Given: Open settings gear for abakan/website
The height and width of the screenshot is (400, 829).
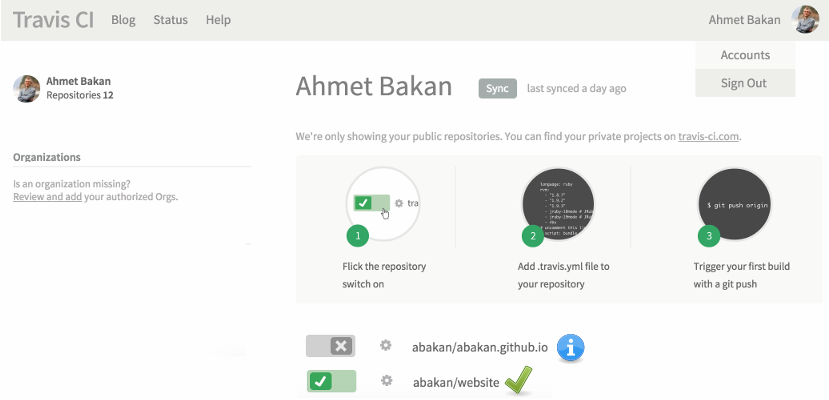Looking at the screenshot, I should 386,381.
